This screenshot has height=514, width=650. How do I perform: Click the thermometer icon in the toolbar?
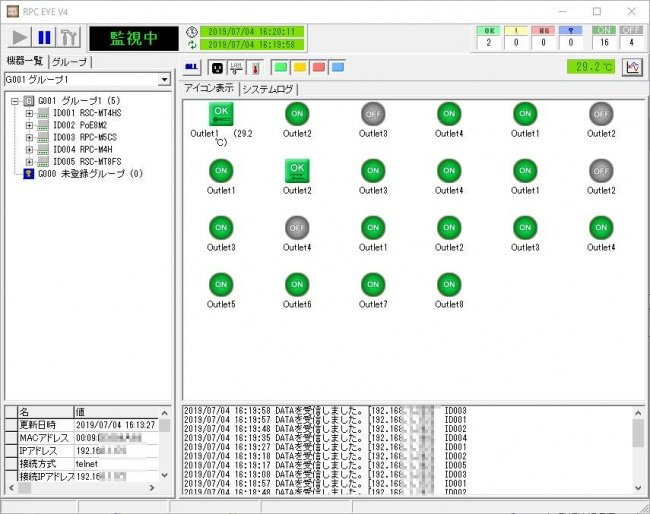[255, 67]
